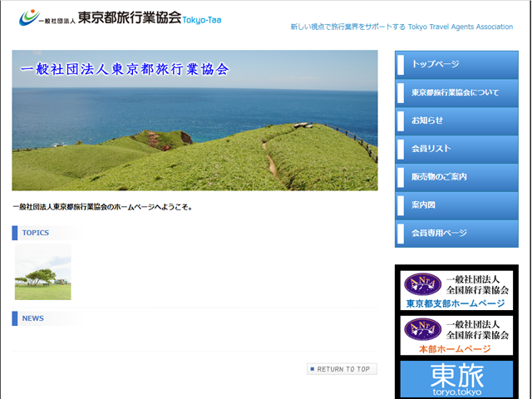This screenshot has width=532, height=399.
Task: Click the NR logo in the 本部 banner
Action: pyautogui.click(x=423, y=329)
